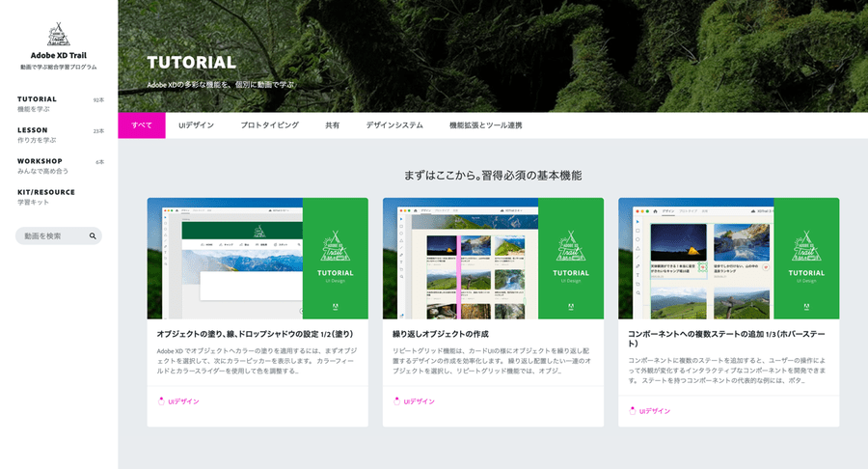This screenshot has height=469, width=868.
Task: Focus the 動画を検索 search field
Action: coord(58,235)
